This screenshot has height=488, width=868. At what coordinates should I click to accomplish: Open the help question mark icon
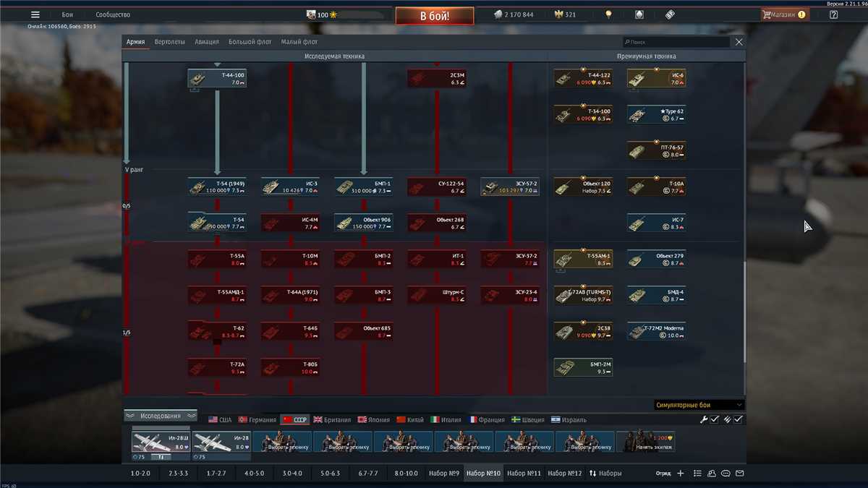click(x=833, y=14)
